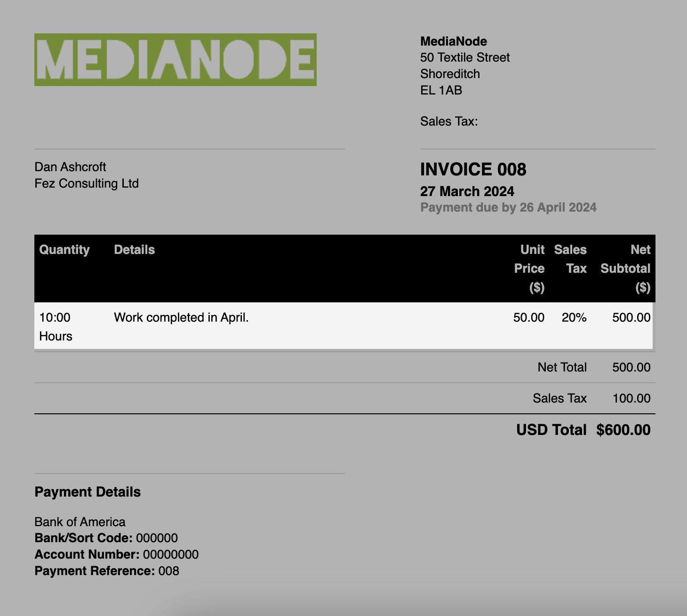
Task: Select the Bank of America text
Action: 80,521
